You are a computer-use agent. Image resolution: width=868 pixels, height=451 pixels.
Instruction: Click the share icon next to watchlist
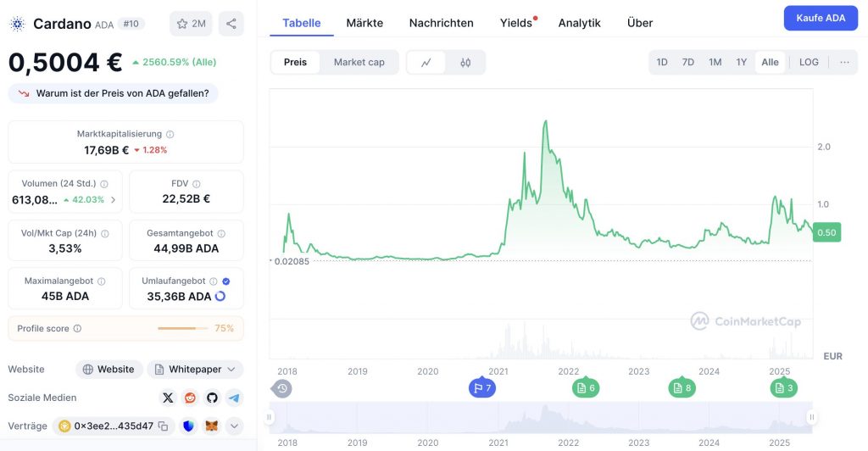pos(231,24)
